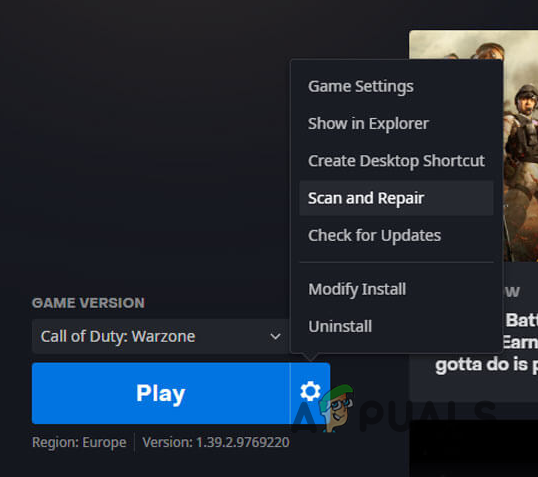Select Check for Updates
538x477 pixels.
(x=396, y=236)
